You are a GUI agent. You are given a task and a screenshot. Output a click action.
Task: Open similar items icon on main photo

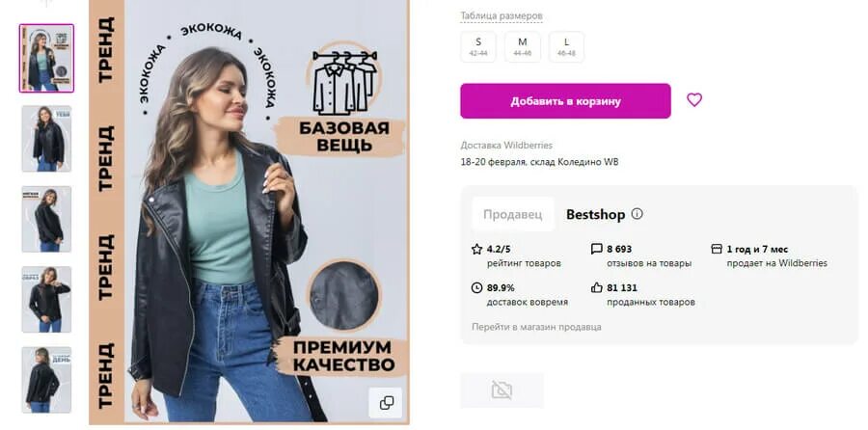(x=387, y=403)
